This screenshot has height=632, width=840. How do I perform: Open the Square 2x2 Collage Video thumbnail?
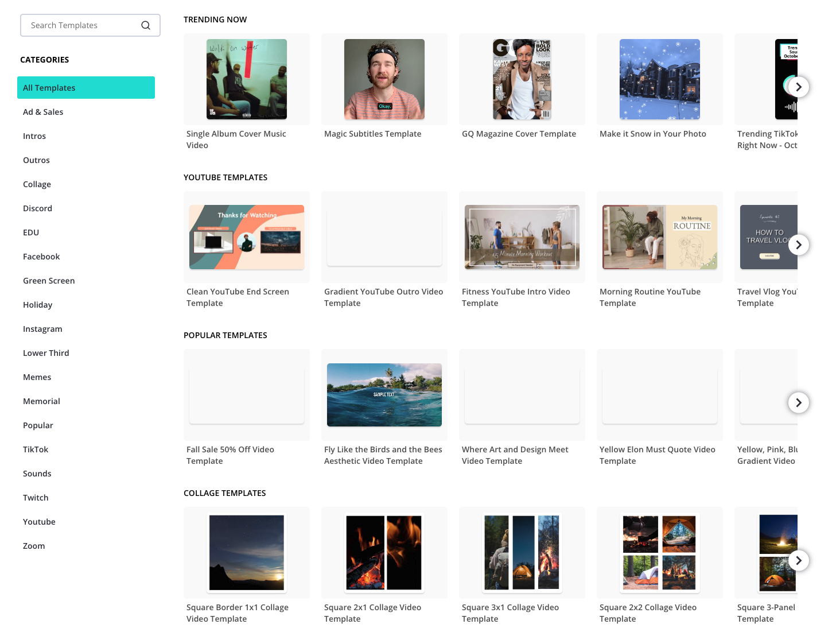pos(660,553)
